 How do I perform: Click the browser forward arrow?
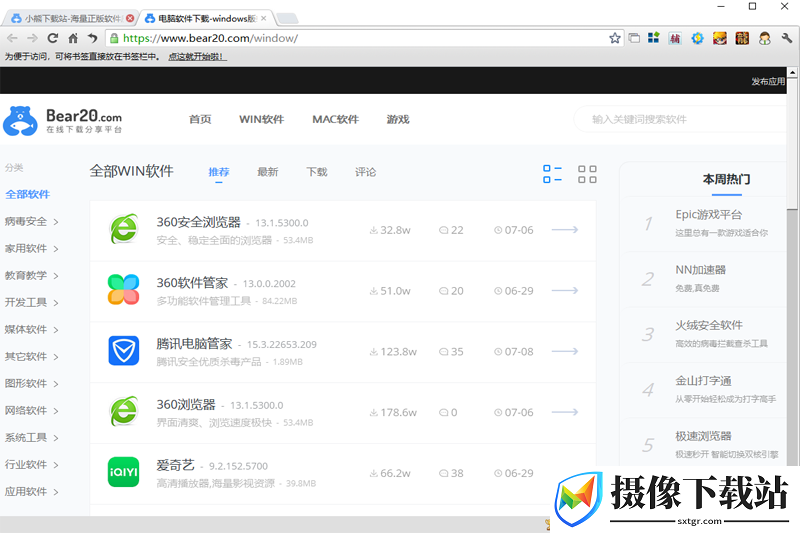coord(32,38)
